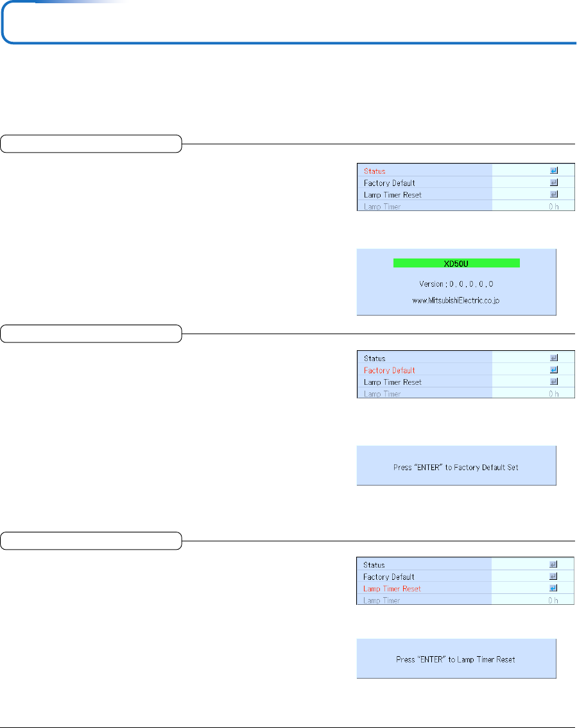This screenshot has height=728, width=577.
Task: Open the www.MitsubishiElectric.co.jp link
Action: pos(456,299)
